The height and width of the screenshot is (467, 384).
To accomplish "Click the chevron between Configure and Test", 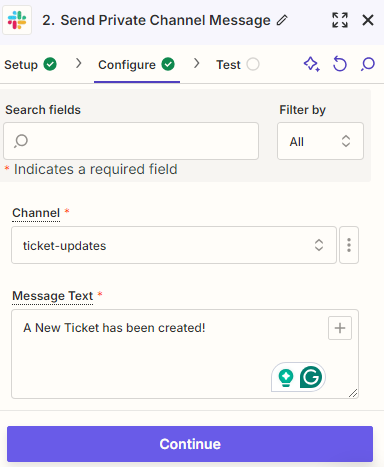I will pyautogui.click(x=197, y=63).
